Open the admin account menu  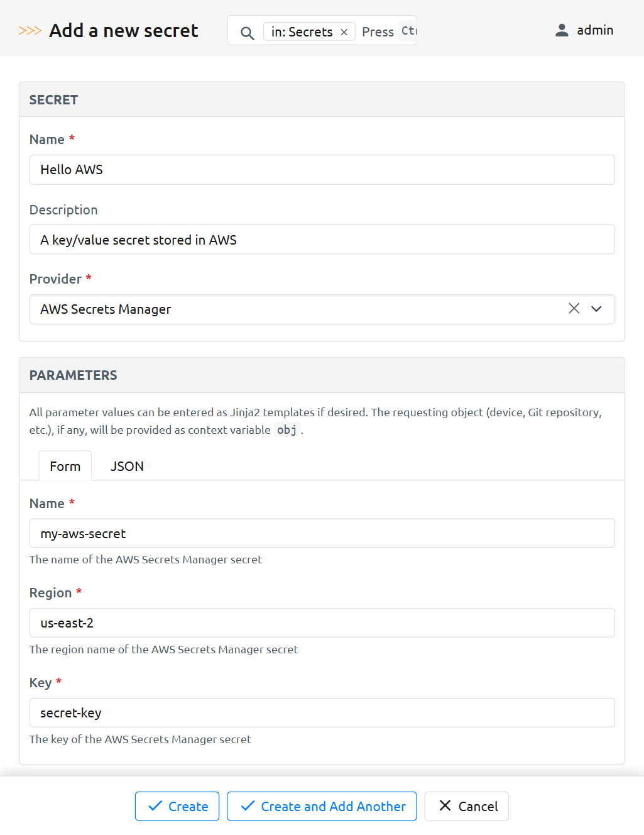click(x=584, y=30)
